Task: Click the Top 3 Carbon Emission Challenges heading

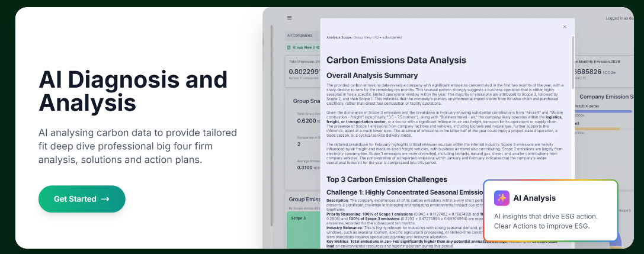Action: coord(387,179)
